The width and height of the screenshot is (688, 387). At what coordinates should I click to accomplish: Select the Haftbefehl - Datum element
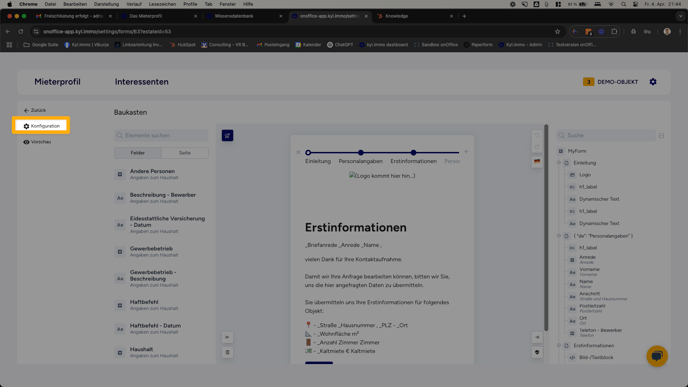161,329
